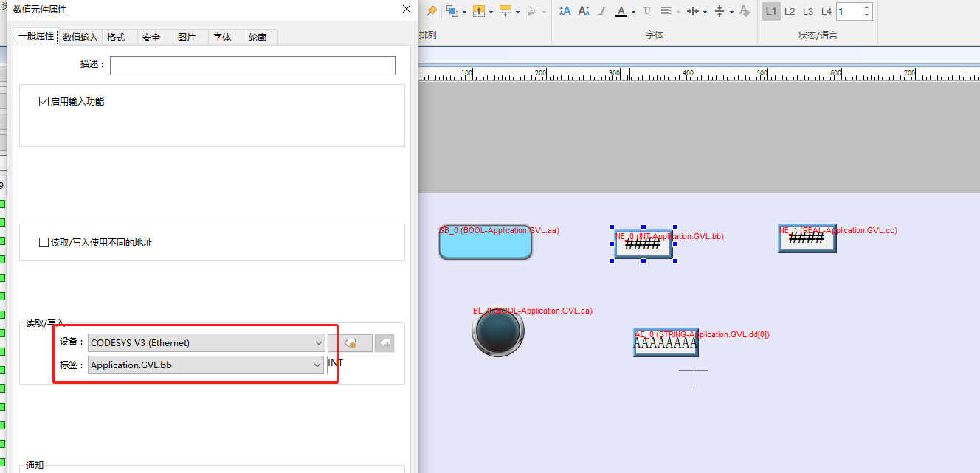Select the AE_0 STRING text element
Viewport: 980px width, 473px height.
[666, 343]
